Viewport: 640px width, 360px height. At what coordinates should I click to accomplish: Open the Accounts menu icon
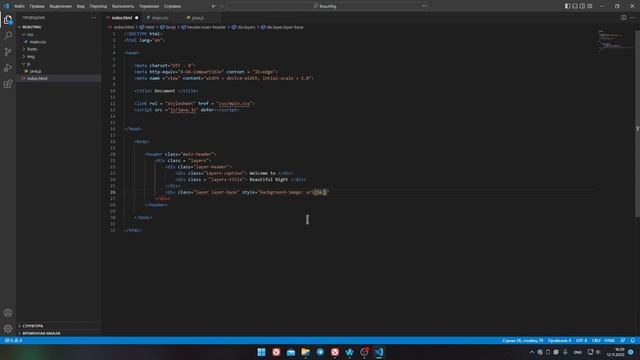pyautogui.click(x=8, y=313)
